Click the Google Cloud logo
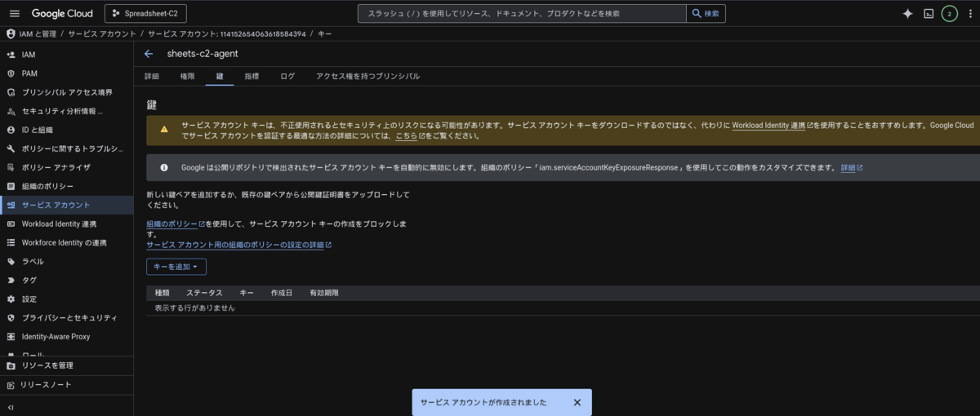 (x=62, y=14)
